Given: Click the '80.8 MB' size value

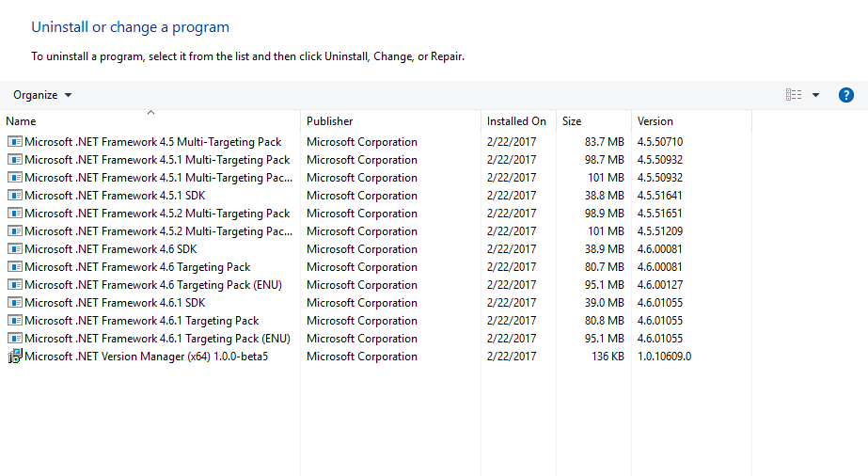Looking at the screenshot, I should click(604, 321).
